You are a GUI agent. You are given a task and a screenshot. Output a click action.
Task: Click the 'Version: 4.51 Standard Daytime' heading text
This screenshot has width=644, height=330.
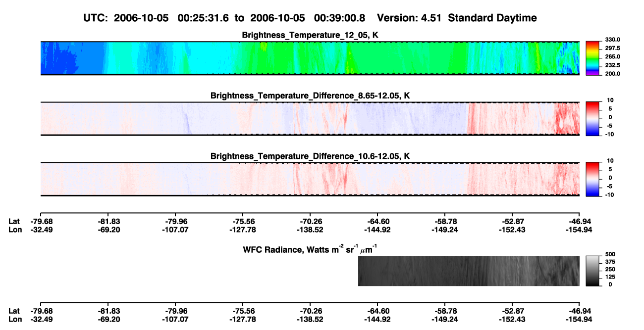457,18
